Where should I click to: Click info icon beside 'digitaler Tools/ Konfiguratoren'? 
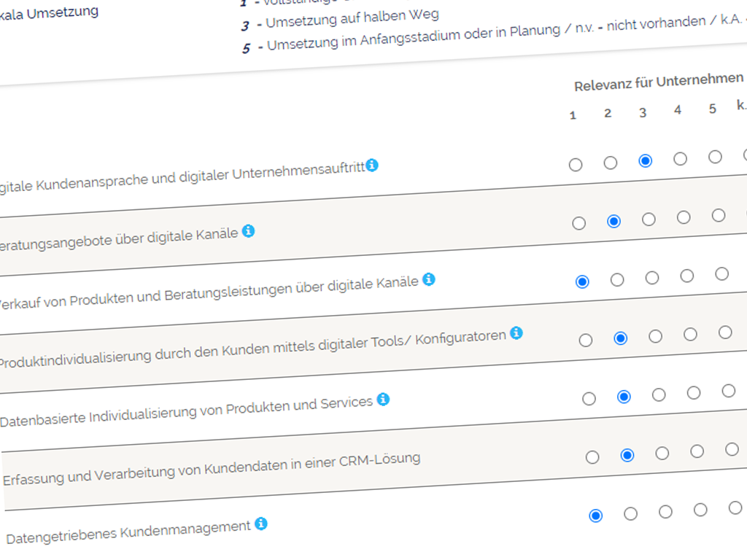point(516,333)
